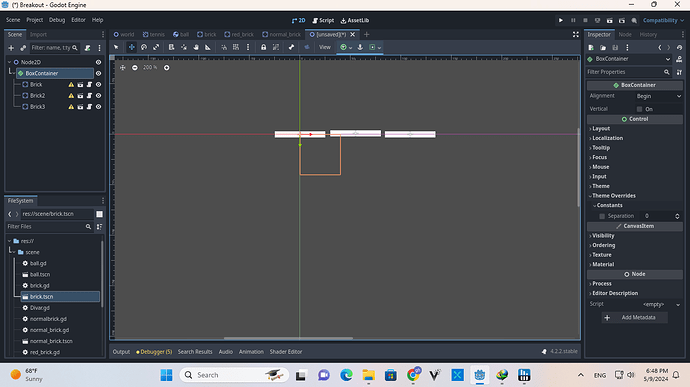
Task: Zoom in the 2D viewport
Action: click(x=166, y=67)
